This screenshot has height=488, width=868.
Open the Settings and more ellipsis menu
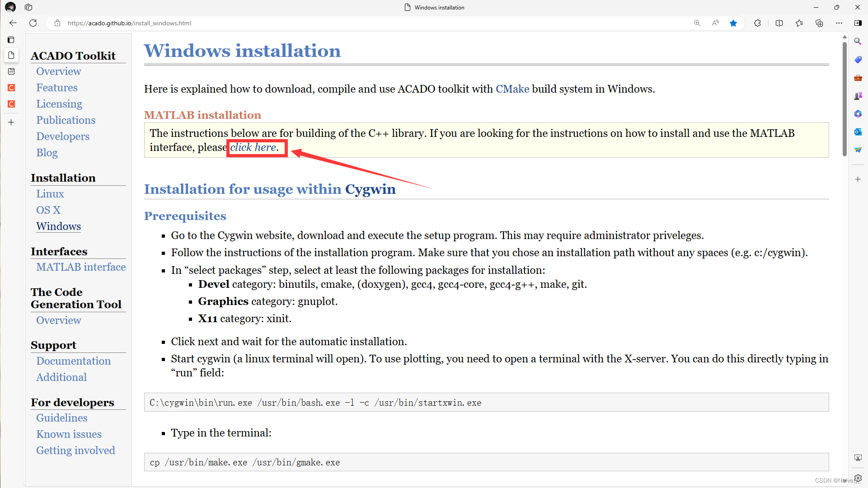840,23
